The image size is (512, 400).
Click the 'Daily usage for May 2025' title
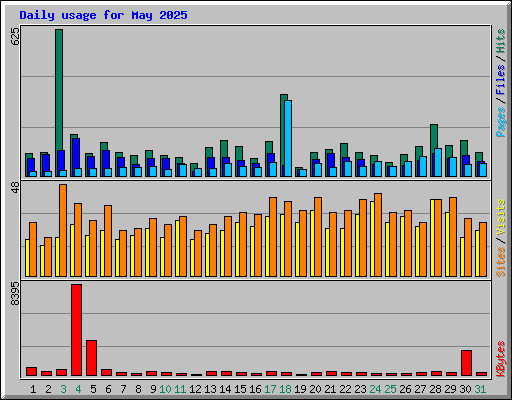[103, 16]
